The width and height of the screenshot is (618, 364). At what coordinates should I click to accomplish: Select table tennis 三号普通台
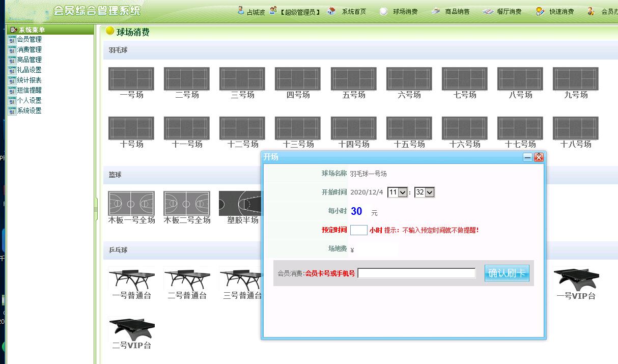[241, 284]
